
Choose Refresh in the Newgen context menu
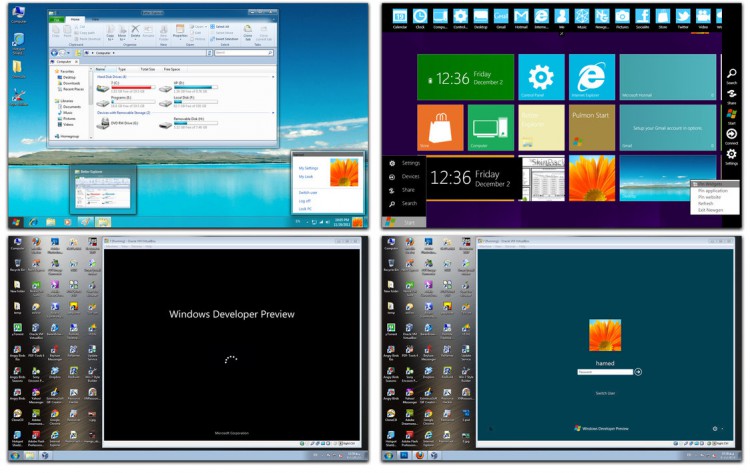706,203
